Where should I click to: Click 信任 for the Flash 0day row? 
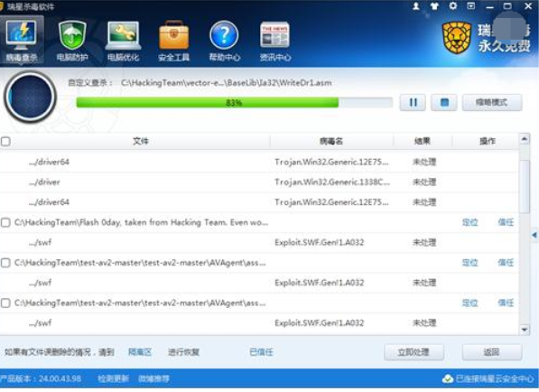[506, 222]
